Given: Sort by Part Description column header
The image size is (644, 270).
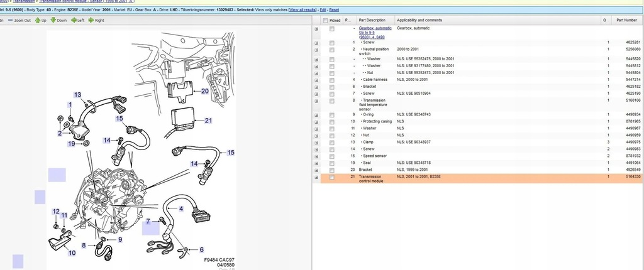Looking at the screenshot, I should [x=372, y=20].
